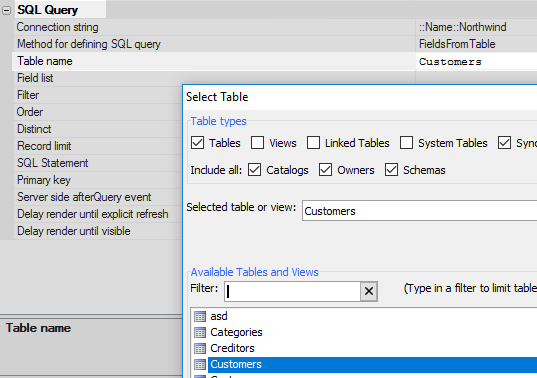Choose the highlighted Customers table
The width and height of the screenshot is (537, 378).
[372, 364]
